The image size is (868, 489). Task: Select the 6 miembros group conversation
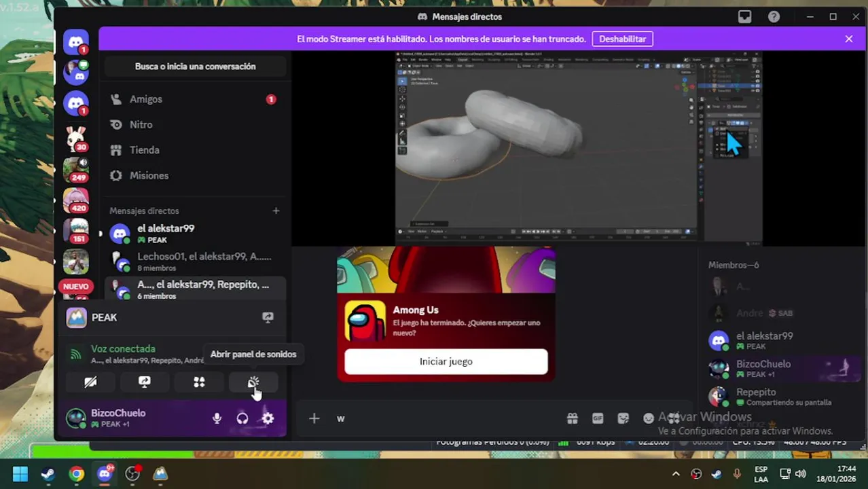click(x=196, y=289)
